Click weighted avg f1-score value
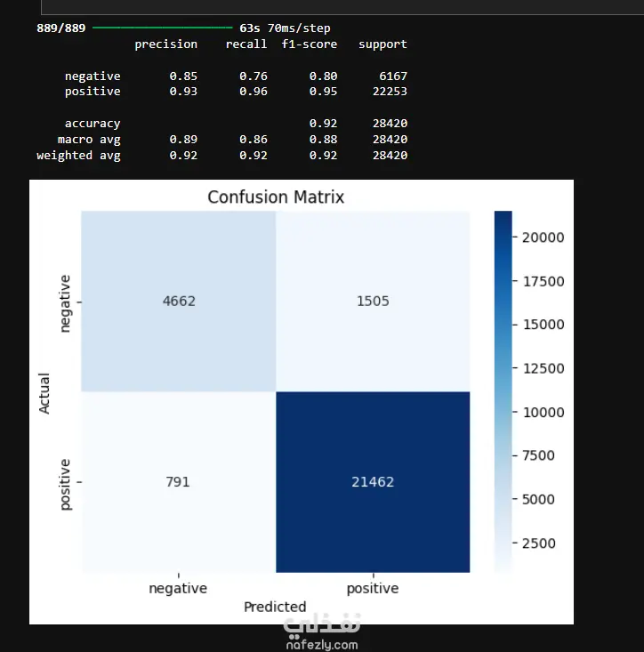 coord(323,155)
